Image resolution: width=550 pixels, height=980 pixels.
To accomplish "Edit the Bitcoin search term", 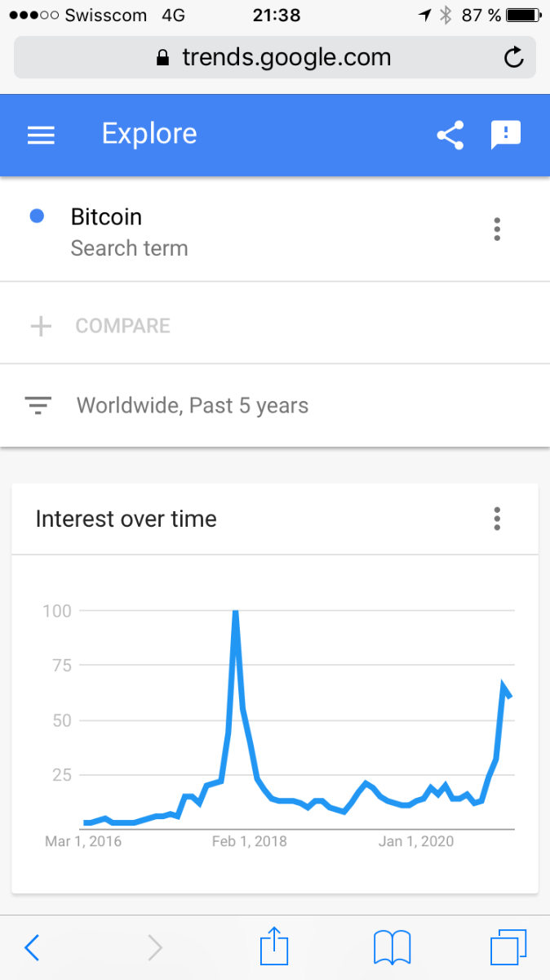I will tap(106, 217).
